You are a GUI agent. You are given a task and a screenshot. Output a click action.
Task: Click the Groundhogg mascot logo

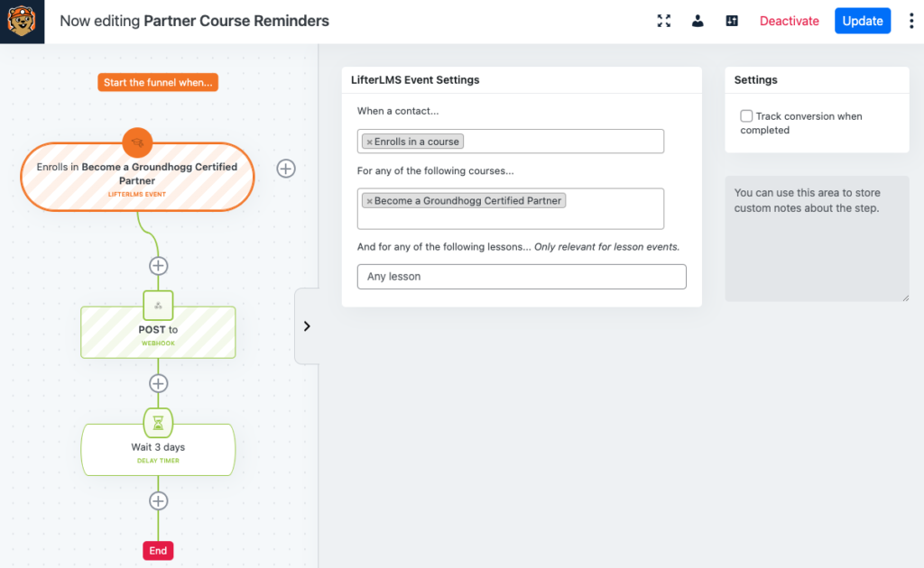pos(22,22)
